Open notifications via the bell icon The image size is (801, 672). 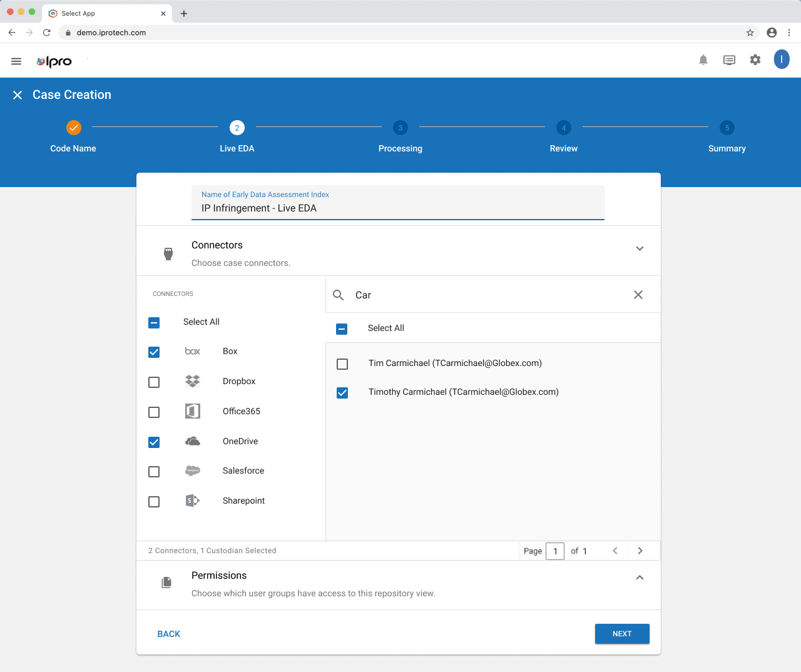(703, 59)
